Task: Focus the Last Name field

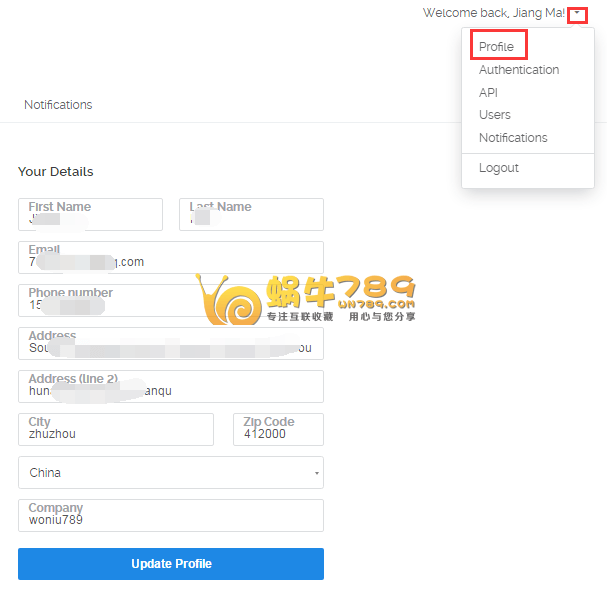Action: point(251,215)
